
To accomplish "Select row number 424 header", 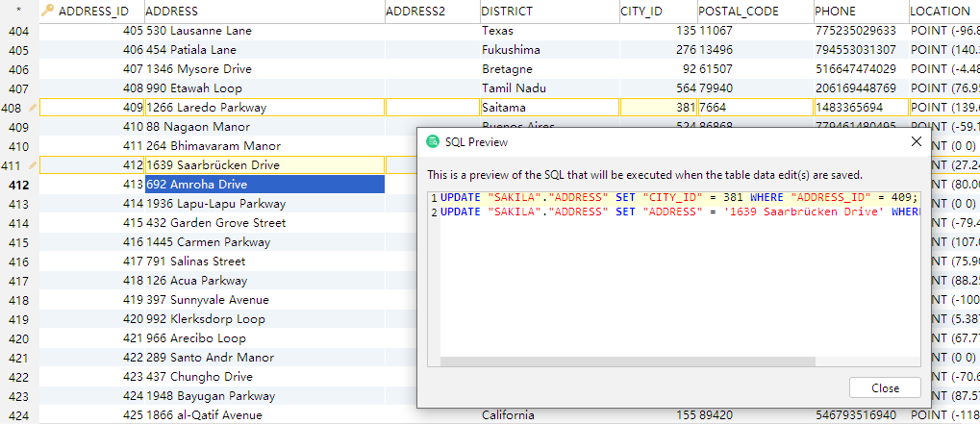I will pyautogui.click(x=18, y=415).
